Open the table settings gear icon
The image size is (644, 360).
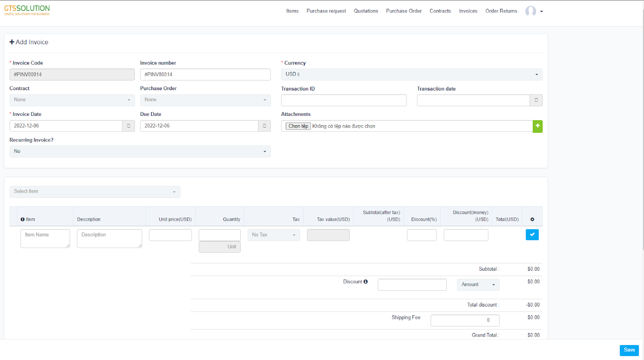coord(532,220)
